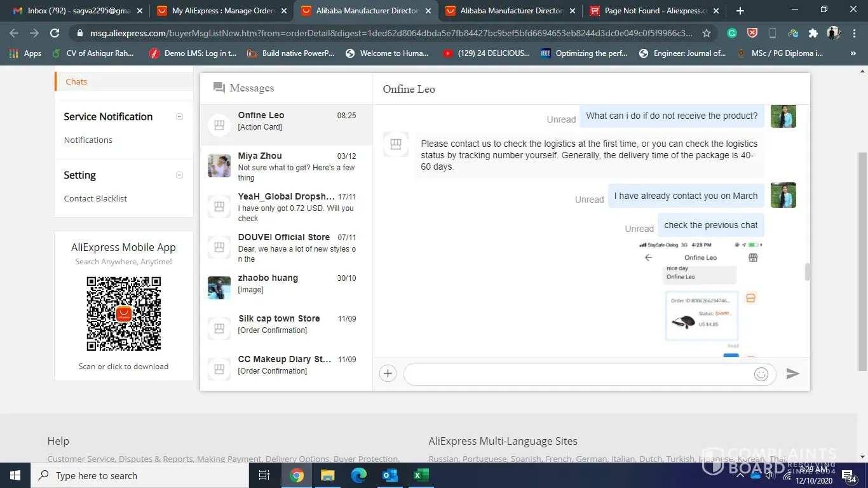Click the send message arrow icon
Screen dimensions: 868x488
[792, 374]
